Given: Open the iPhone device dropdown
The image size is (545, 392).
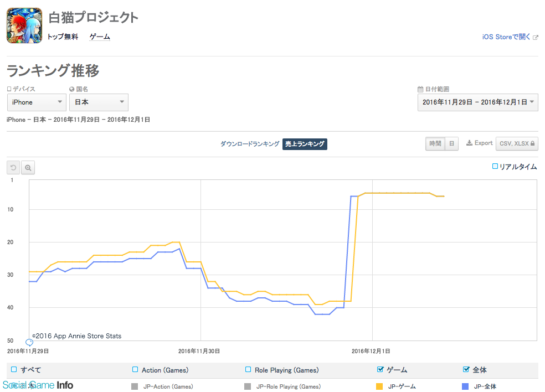Looking at the screenshot, I should pos(37,102).
